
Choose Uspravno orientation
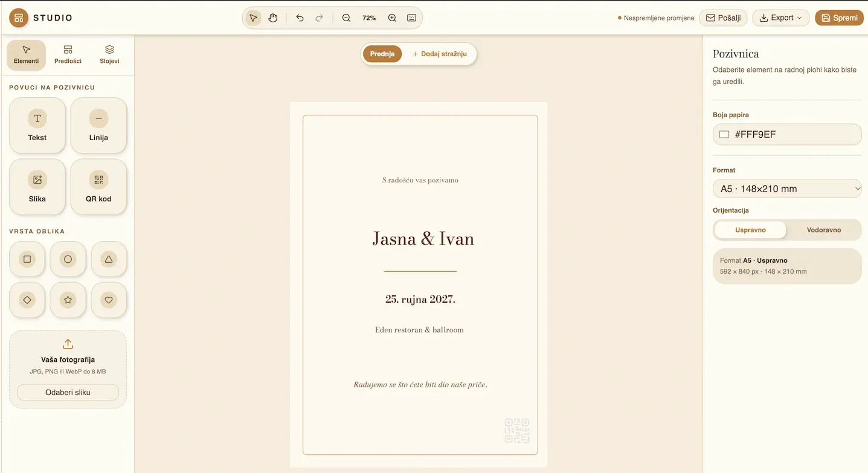coord(750,230)
